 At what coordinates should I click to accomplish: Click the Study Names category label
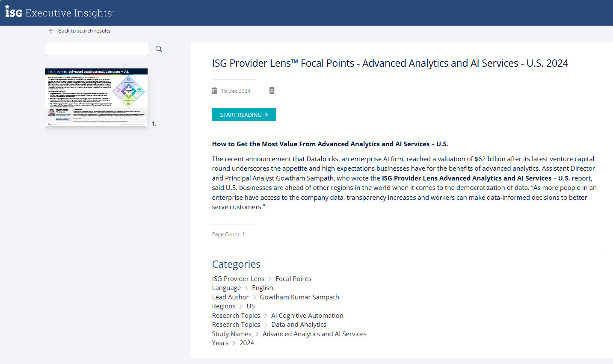click(232, 334)
